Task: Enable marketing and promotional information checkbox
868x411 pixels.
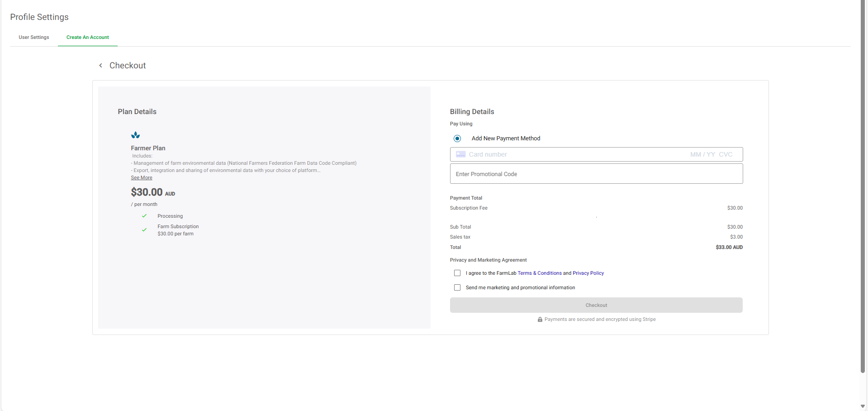Action: point(457,287)
